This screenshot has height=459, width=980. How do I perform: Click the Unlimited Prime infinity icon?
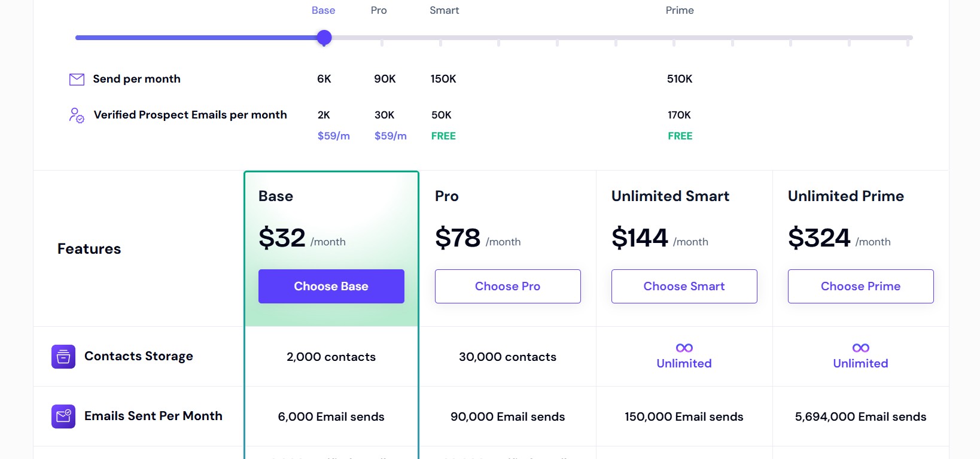(x=860, y=348)
